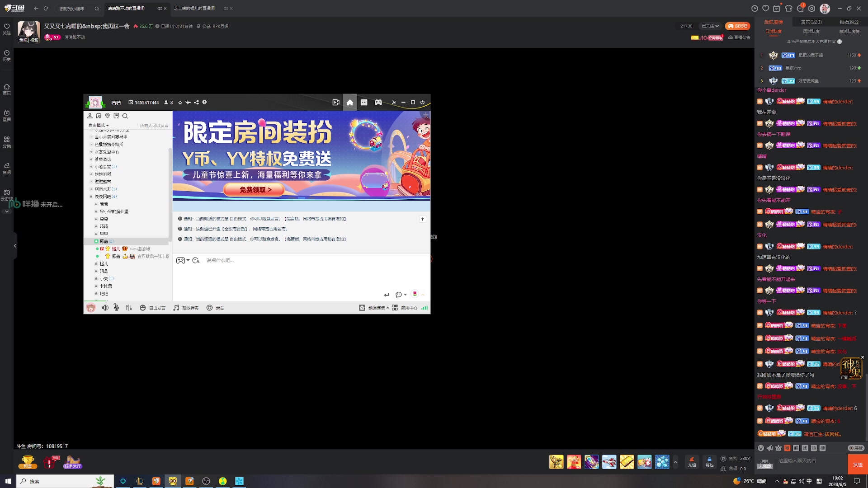
Task: Start 录音 recording in YY
Action: [x=215, y=308]
